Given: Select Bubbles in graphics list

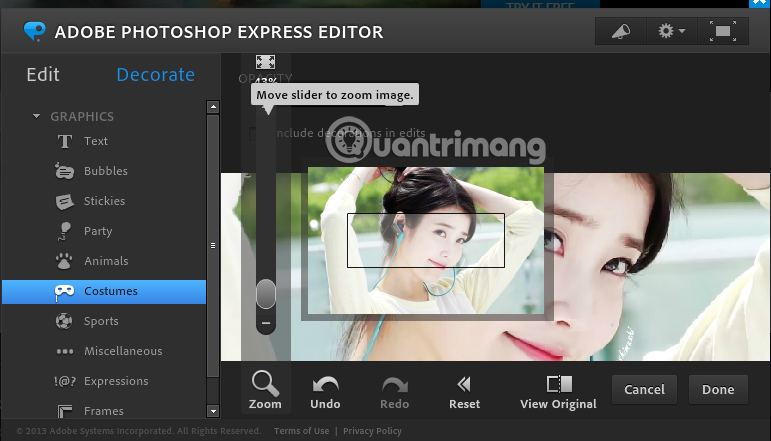Looking at the screenshot, I should pyautogui.click(x=106, y=171).
